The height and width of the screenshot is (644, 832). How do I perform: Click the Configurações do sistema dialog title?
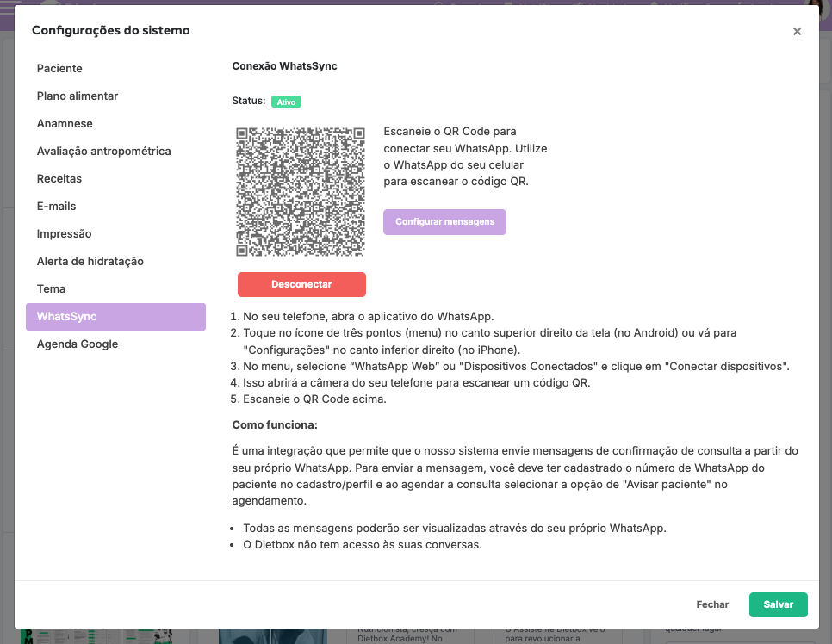click(111, 30)
